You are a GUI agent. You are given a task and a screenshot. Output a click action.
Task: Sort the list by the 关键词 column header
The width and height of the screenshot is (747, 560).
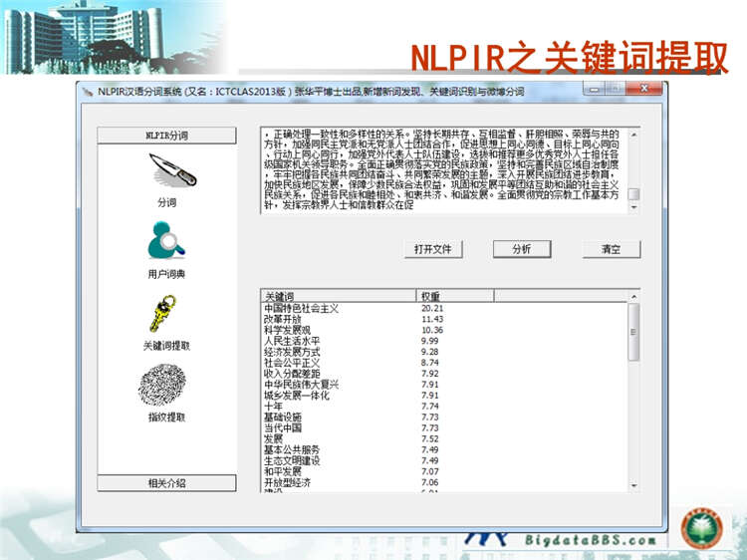pos(337,296)
